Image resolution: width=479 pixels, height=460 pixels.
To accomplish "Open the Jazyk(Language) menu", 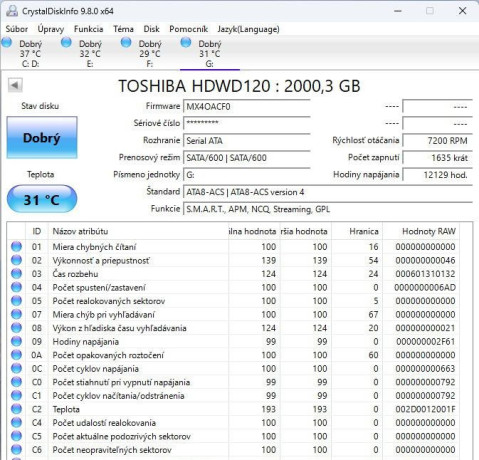I will tap(248, 29).
